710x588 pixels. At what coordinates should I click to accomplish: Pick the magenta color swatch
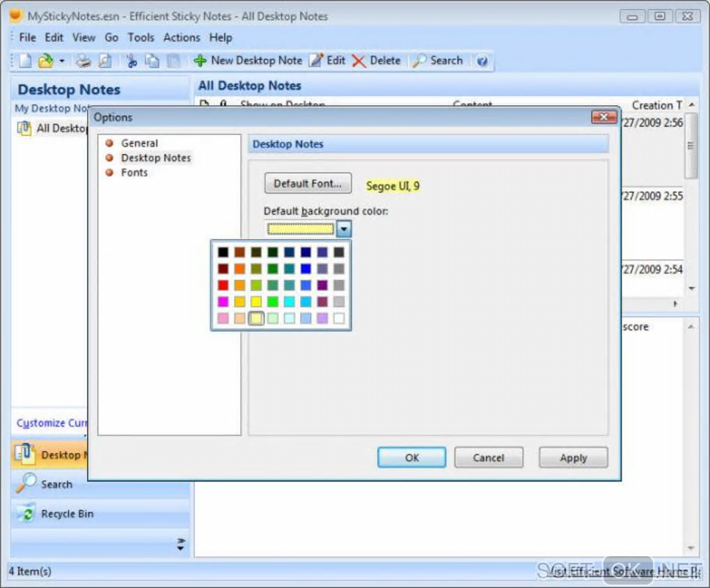(x=223, y=301)
